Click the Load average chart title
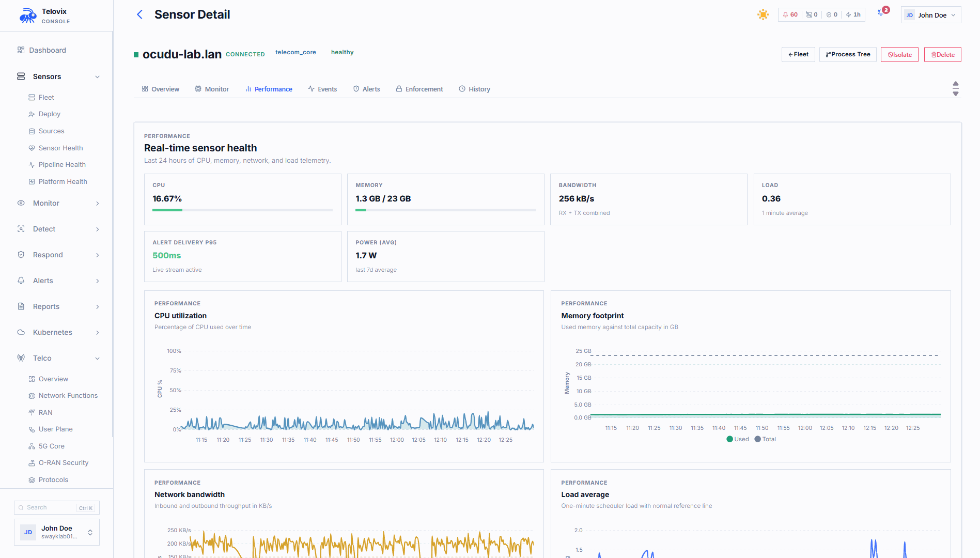Screen dimensions: 980x558 point(585,494)
